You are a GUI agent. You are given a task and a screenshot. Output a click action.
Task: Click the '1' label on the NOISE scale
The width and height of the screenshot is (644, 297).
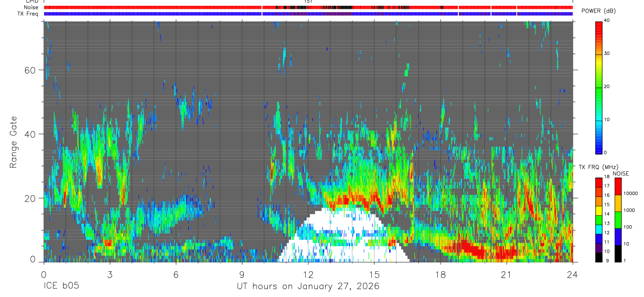tap(626, 261)
